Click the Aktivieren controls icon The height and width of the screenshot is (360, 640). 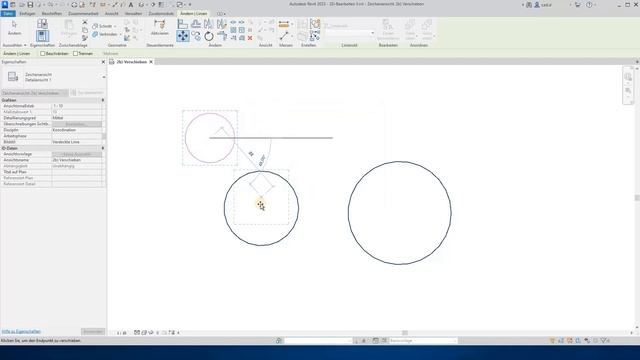[x=160, y=27]
